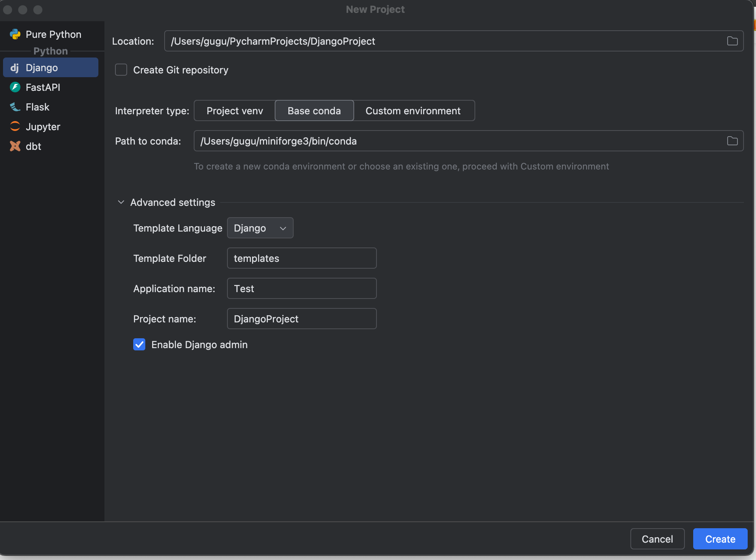Click the Application name field containing Test
The width and height of the screenshot is (756, 560).
pyautogui.click(x=302, y=288)
